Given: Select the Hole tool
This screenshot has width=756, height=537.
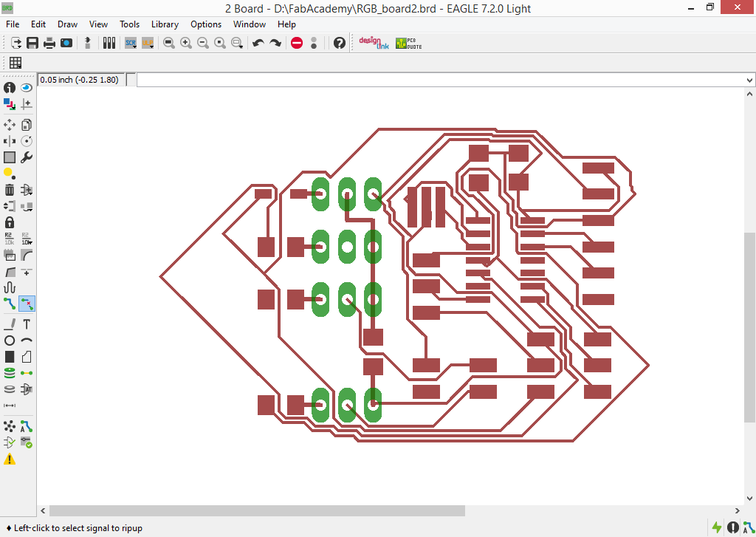Looking at the screenshot, I should (x=9, y=389).
